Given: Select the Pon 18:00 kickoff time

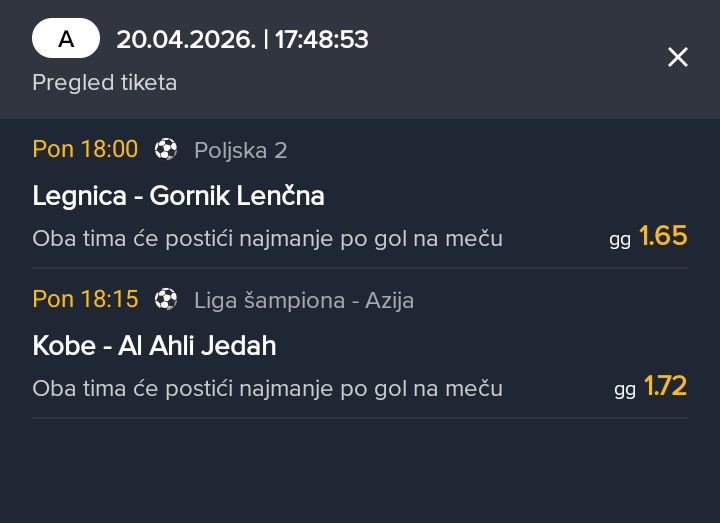Looking at the screenshot, I should click(x=85, y=150).
